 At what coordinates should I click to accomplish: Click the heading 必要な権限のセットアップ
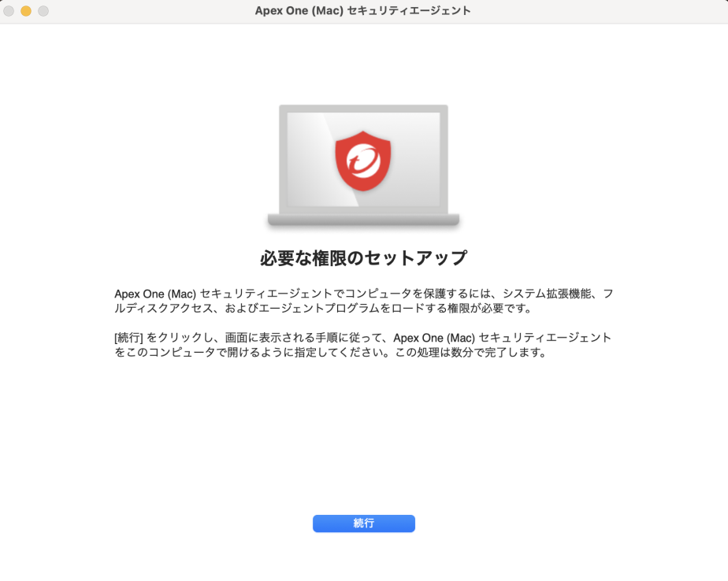[x=363, y=257]
